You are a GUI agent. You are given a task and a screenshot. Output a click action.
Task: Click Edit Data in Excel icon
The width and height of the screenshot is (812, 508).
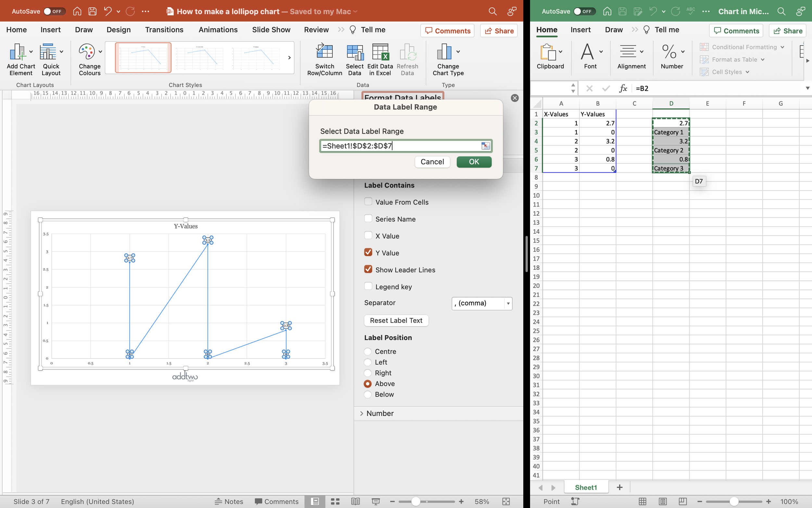380,52
